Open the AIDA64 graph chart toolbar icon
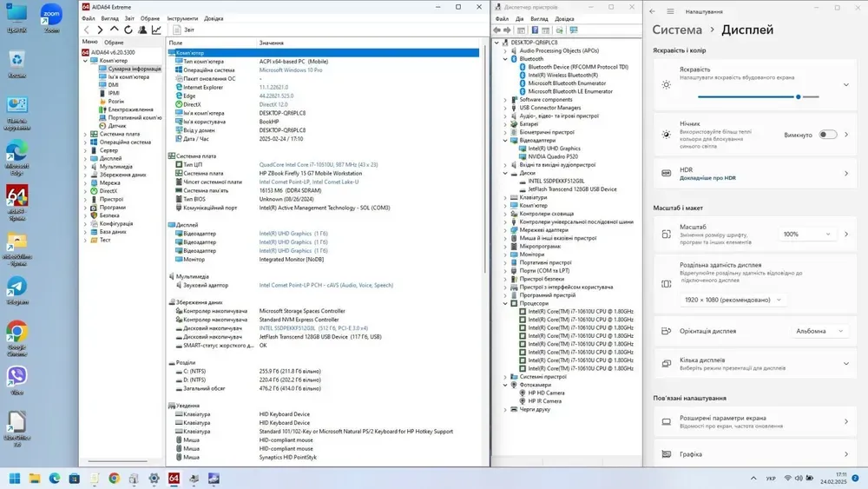 157,30
